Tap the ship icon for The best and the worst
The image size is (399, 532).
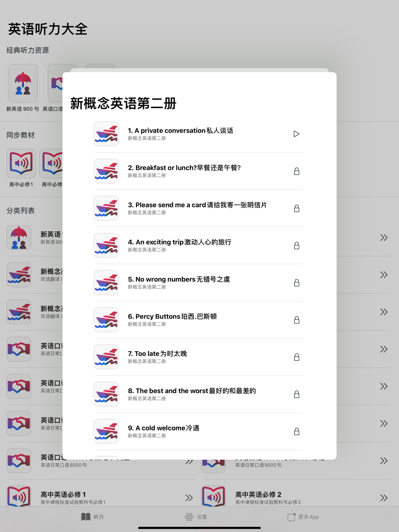tap(106, 394)
